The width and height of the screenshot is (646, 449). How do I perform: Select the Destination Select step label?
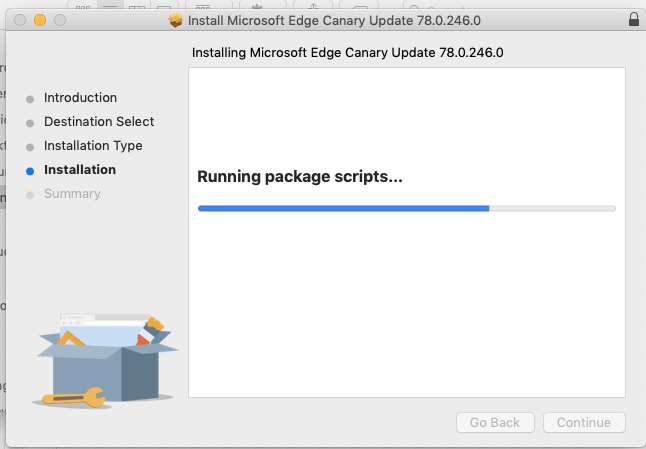[x=99, y=122]
